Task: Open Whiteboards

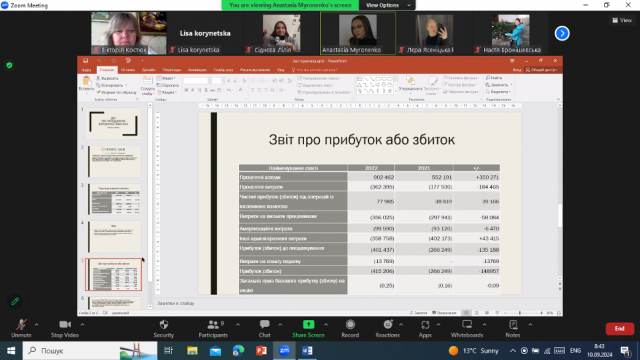Action: click(467, 329)
